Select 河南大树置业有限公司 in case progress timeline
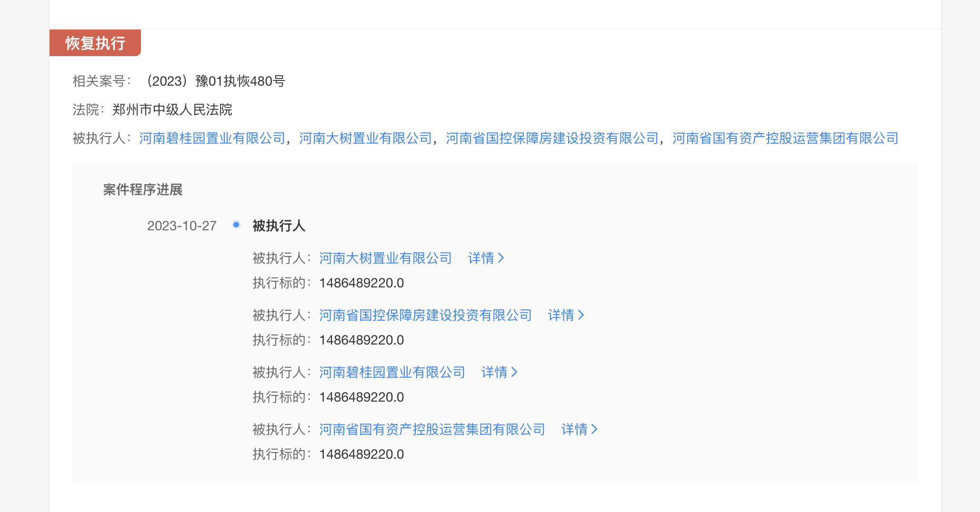Screen dimensions: 980x512 [x=385, y=258]
